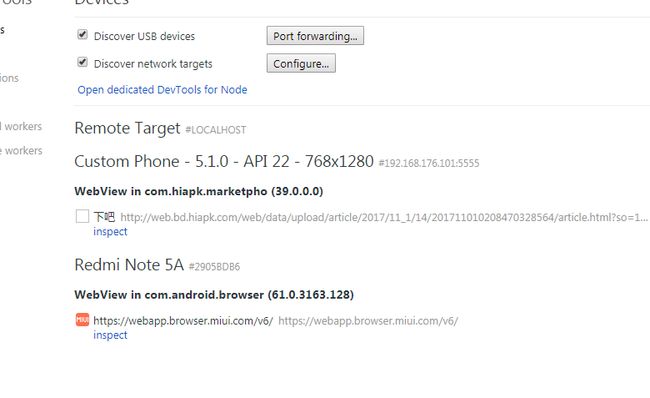Viewport: 650px width, 398px height.
Task: Click the 下吧 page title
Action: (104, 217)
